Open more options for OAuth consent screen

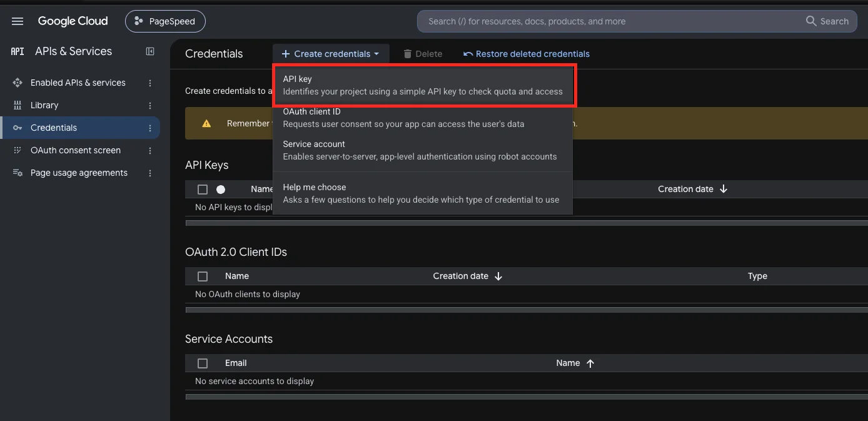pos(150,150)
